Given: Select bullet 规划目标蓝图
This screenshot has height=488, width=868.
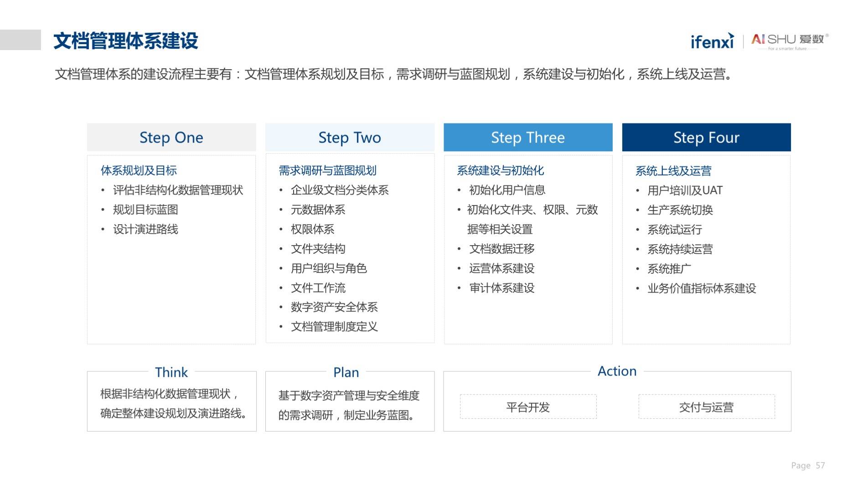Looking at the screenshot, I should click(x=145, y=210).
